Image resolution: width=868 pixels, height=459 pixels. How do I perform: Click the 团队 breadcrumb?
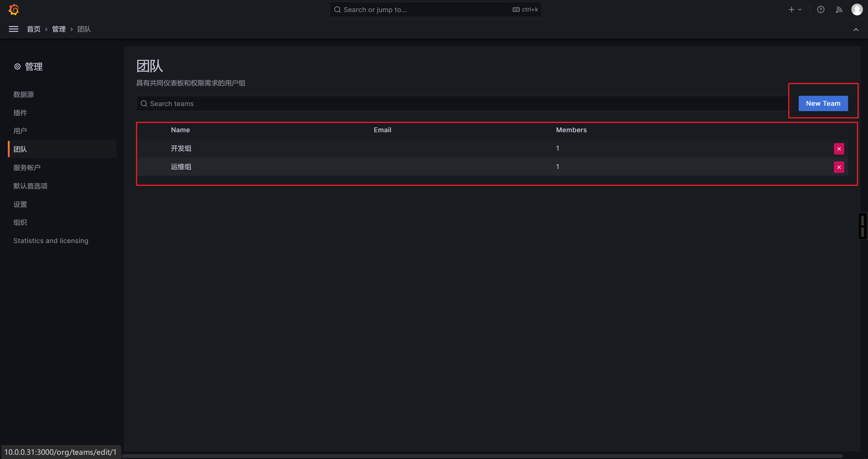coord(84,29)
